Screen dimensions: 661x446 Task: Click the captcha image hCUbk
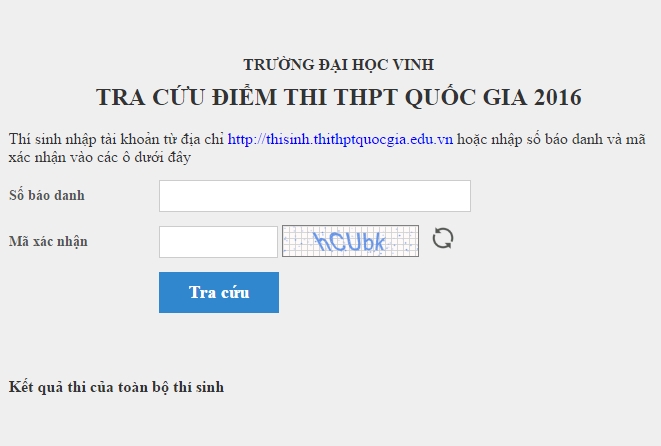tap(350, 241)
